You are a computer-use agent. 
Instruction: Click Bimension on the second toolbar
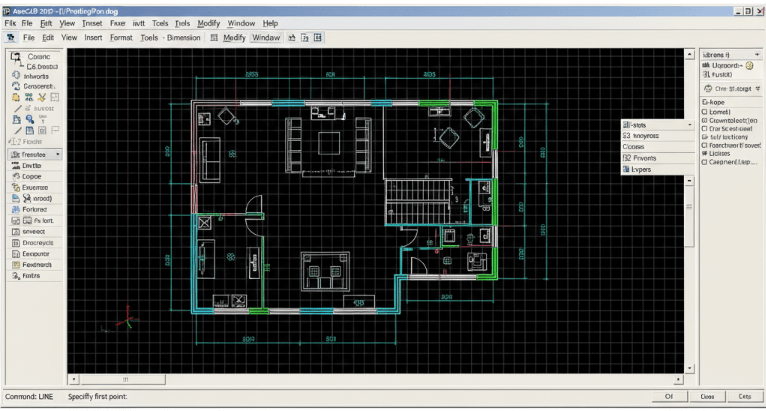click(184, 38)
